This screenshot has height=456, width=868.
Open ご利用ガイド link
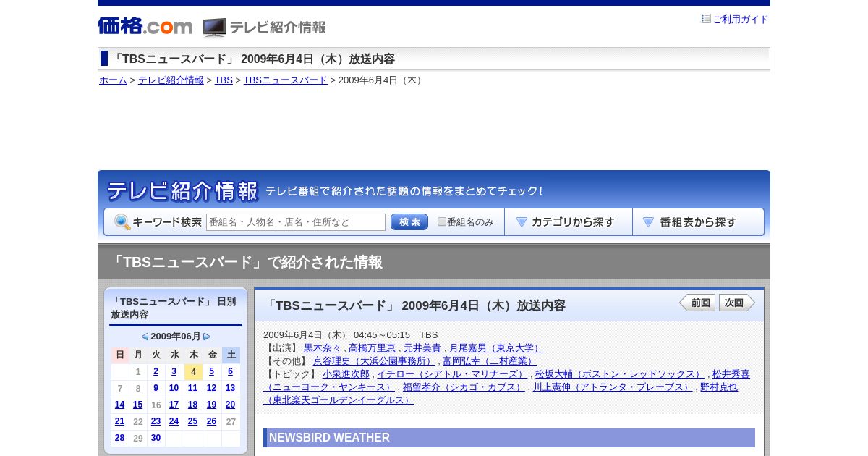click(x=741, y=20)
